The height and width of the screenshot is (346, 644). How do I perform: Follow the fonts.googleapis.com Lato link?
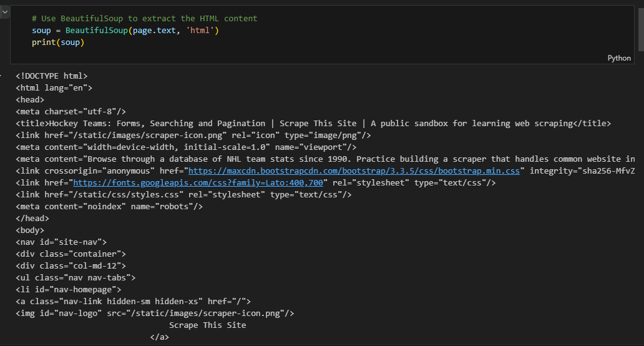198,182
